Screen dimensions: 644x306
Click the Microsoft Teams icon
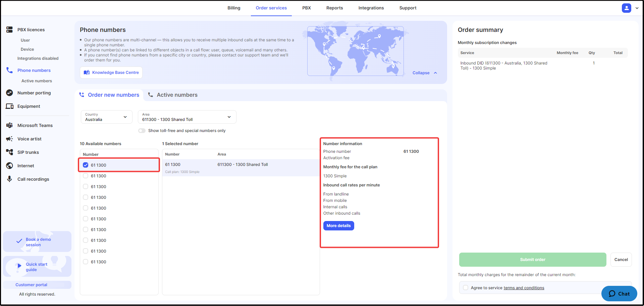tap(9, 125)
